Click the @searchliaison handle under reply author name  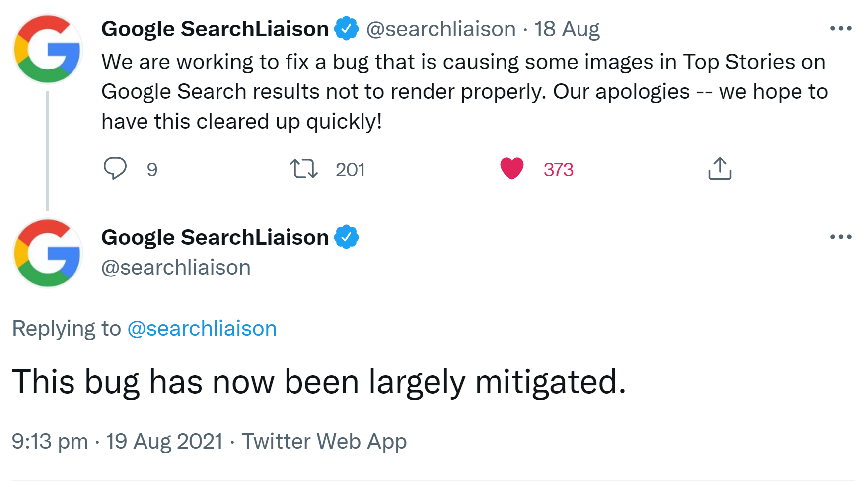(176, 268)
